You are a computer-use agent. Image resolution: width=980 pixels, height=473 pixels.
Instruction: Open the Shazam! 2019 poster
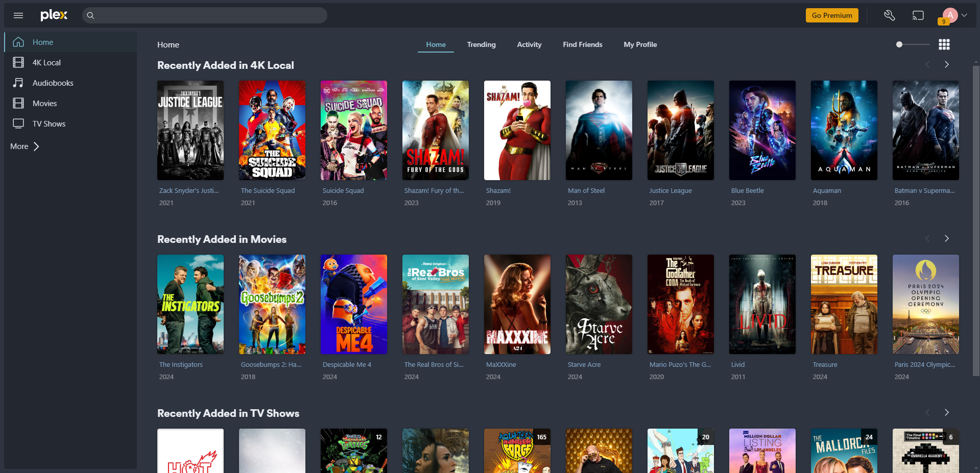tap(517, 130)
